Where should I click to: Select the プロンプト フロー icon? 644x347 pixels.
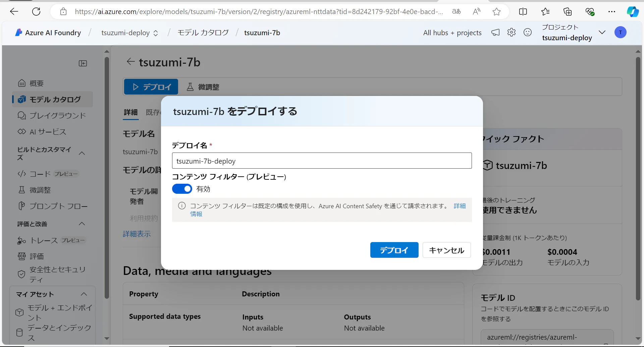(21, 206)
